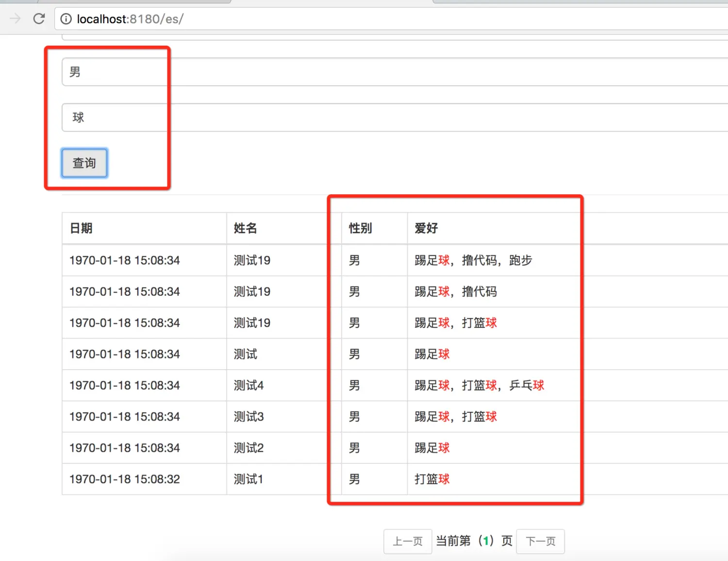This screenshot has width=728, height=561.
Task: Click the green page number 1
Action: point(486,540)
